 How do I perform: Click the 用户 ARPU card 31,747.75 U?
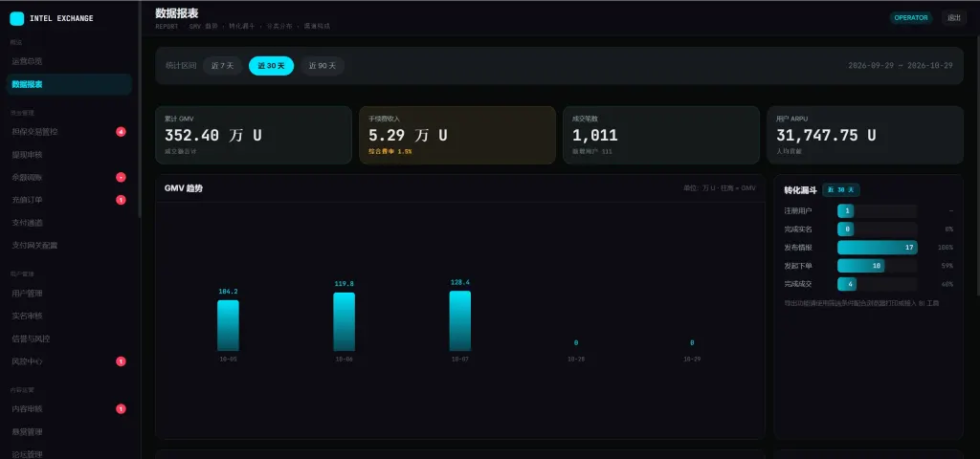click(x=865, y=135)
